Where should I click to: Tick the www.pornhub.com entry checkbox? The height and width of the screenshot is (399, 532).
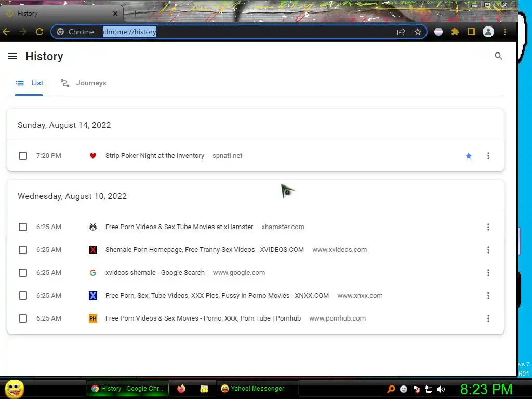tap(23, 318)
